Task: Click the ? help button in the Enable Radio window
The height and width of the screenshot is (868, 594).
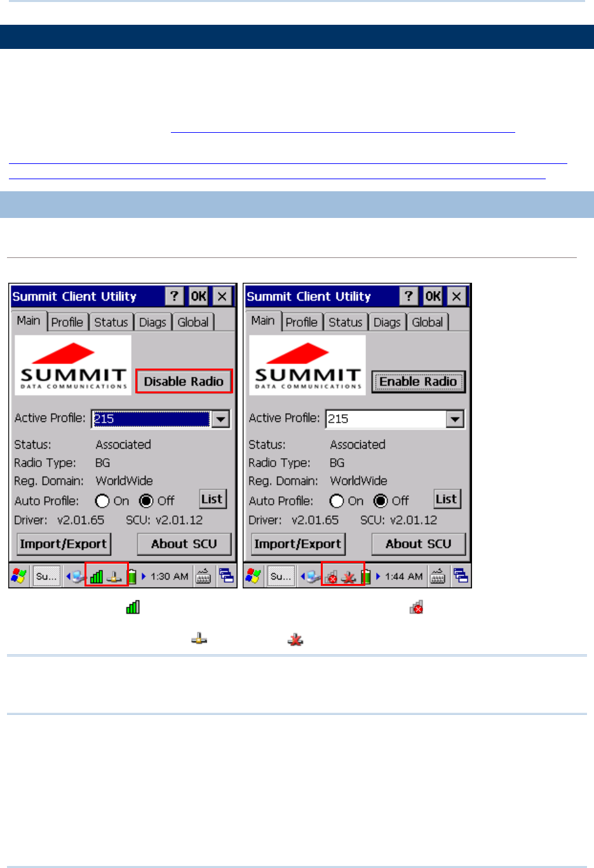Action: coord(408,296)
